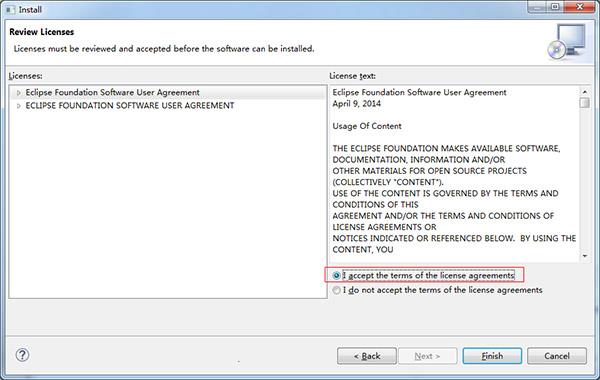Viewport: 600px width, 380px height.
Task: Click license text scrollbar up arrow
Action: pos(585,92)
